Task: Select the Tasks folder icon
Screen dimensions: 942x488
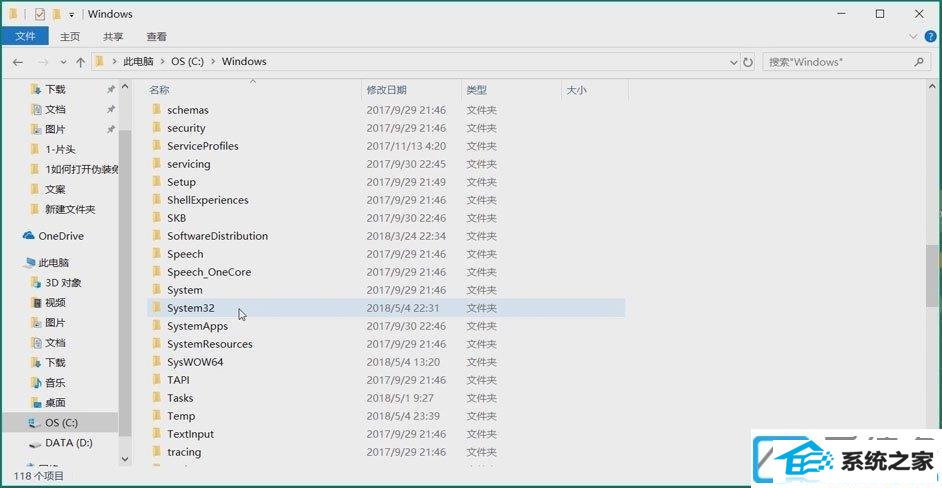Action: (x=156, y=398)
